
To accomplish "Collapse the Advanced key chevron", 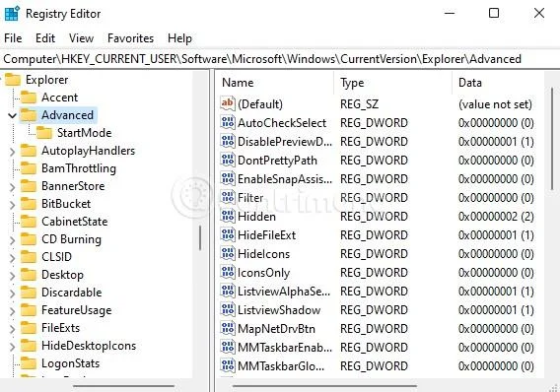I will click(12, 115).
